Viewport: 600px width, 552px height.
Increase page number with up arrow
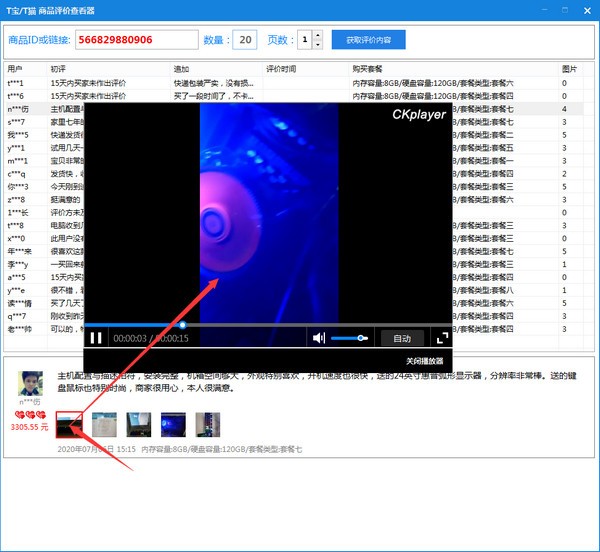pos(317,35)
